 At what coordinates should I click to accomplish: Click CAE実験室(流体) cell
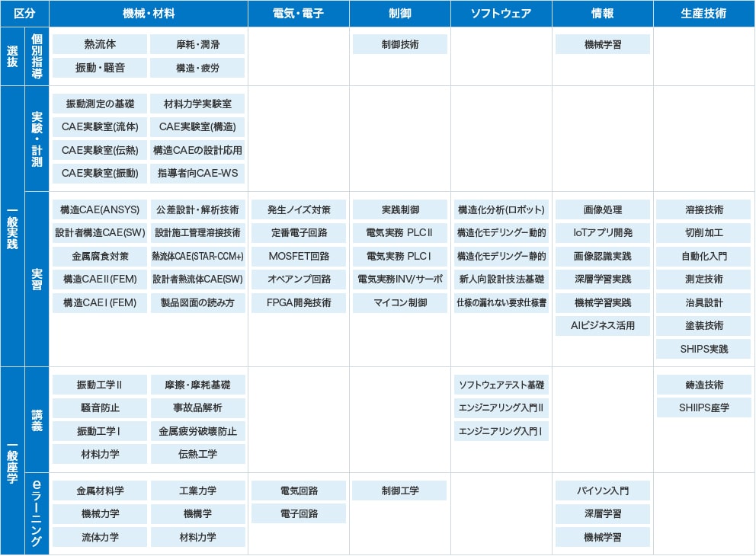click(x=100, y=126)
